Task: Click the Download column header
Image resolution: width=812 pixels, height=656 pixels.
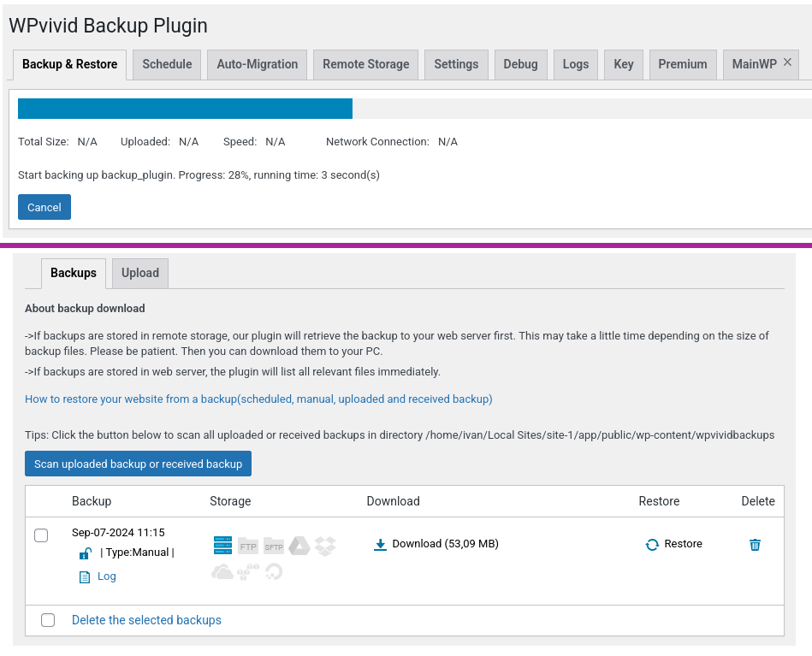Action: click(393, 501)
